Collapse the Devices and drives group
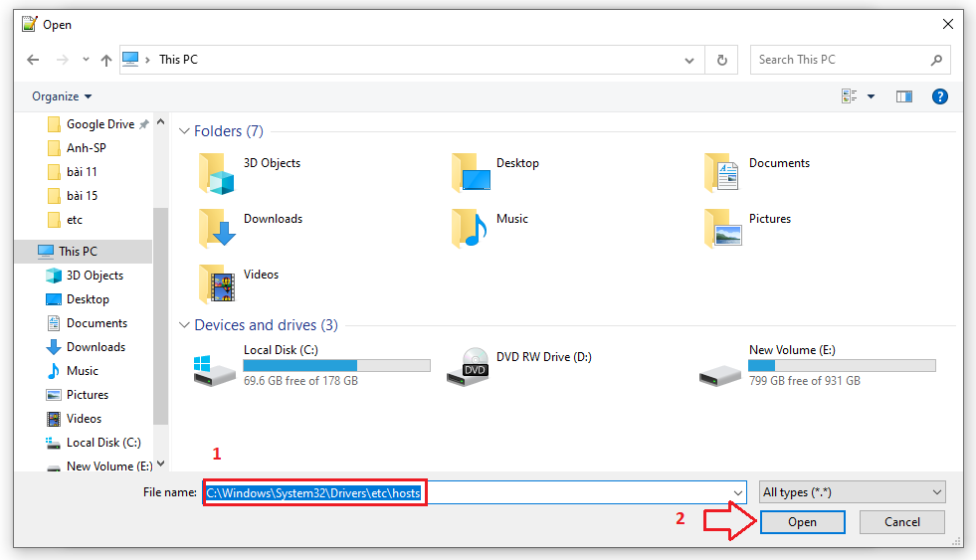976x560 pixels. click(x=184, y=325)
